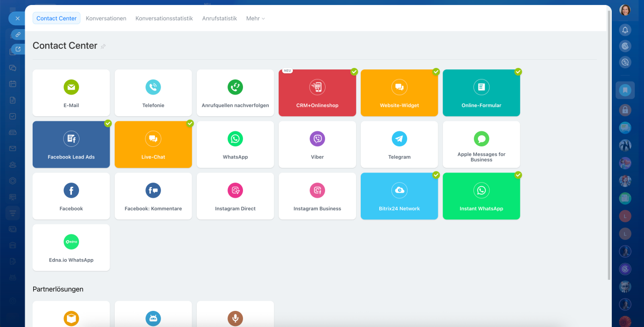Open the Live-Chat card
The image size is (644, 327).
tap(153, 144)
